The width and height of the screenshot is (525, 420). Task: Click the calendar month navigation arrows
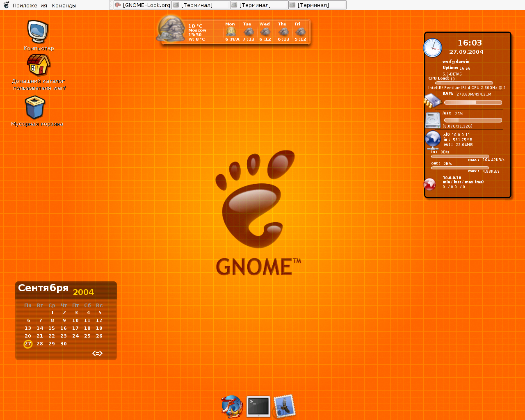pyautogui.click(x=97, y=353)
